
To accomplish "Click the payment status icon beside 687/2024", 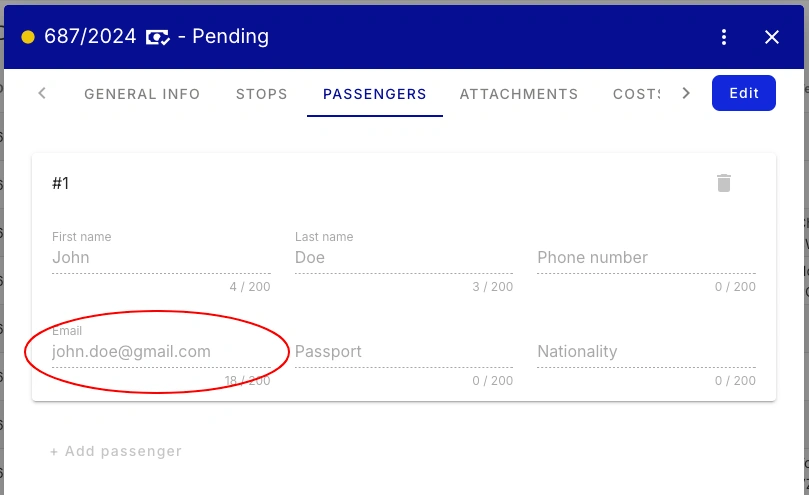I will (x=157, y=37).
